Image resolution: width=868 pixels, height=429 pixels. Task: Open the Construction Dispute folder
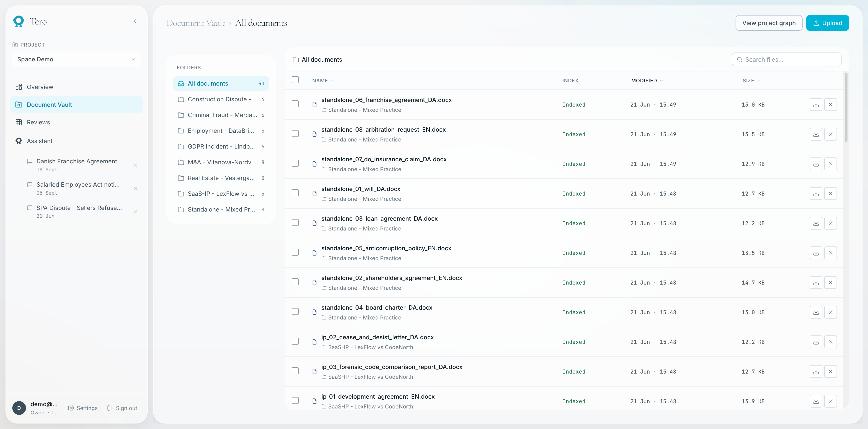click(221, 99)
